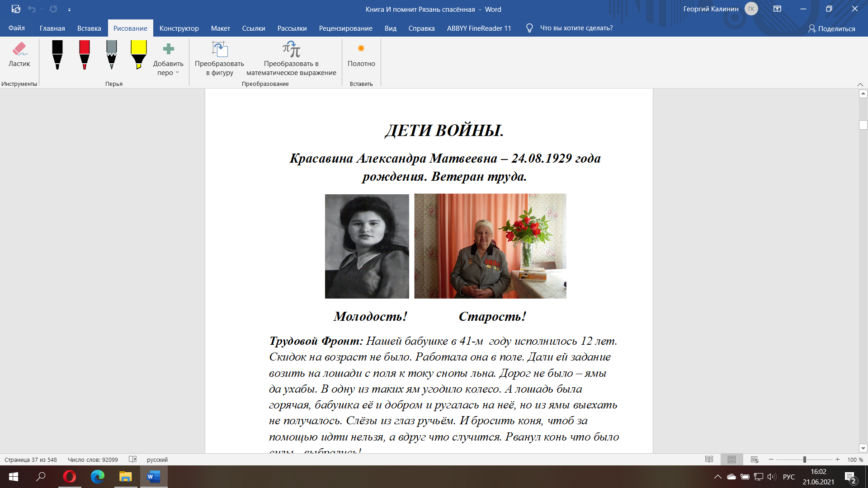Open the ABBYY FineReader 11 tab
The image size is (868, 488).
pos(479,28)
